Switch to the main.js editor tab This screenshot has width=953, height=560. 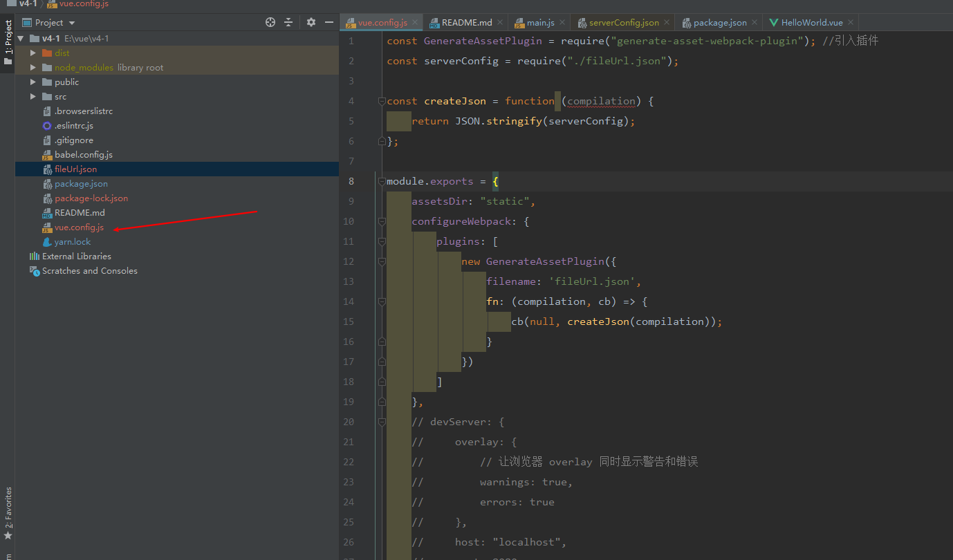click(541, 23)
